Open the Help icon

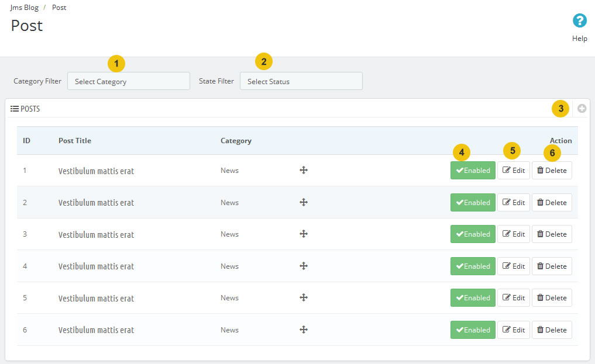click(x=579, y=20)
